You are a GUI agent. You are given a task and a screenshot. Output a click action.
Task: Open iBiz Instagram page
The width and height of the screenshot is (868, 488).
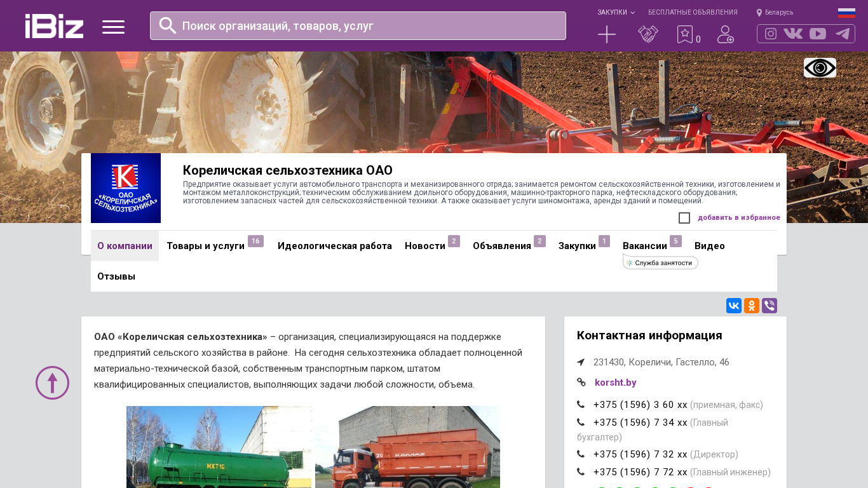point(771,34)
